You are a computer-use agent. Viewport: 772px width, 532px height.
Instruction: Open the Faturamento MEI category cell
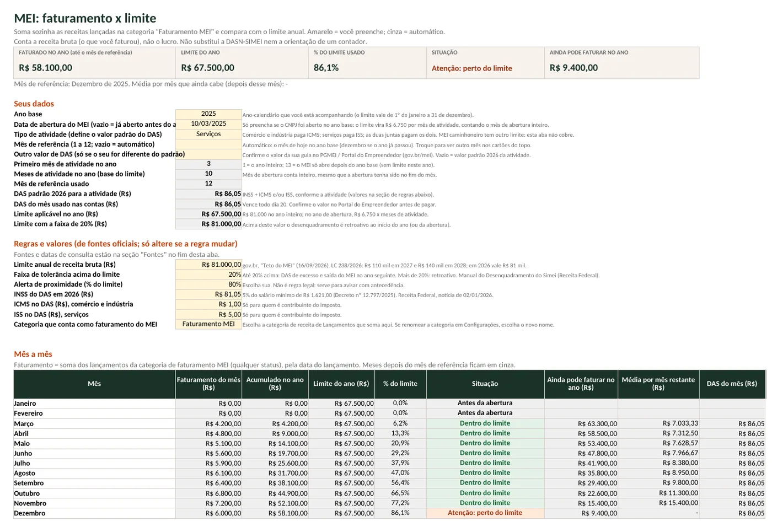(208, 324)
